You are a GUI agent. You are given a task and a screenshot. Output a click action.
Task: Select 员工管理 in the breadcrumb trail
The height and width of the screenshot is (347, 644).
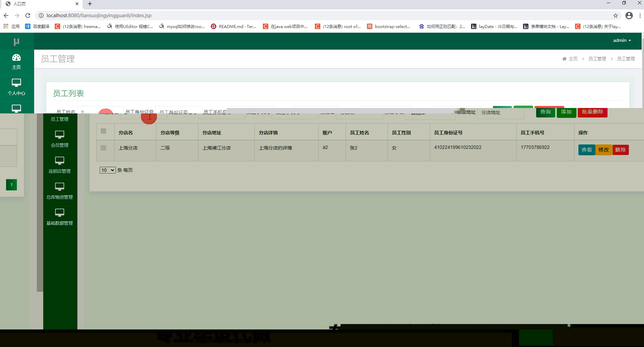point(597,58)
